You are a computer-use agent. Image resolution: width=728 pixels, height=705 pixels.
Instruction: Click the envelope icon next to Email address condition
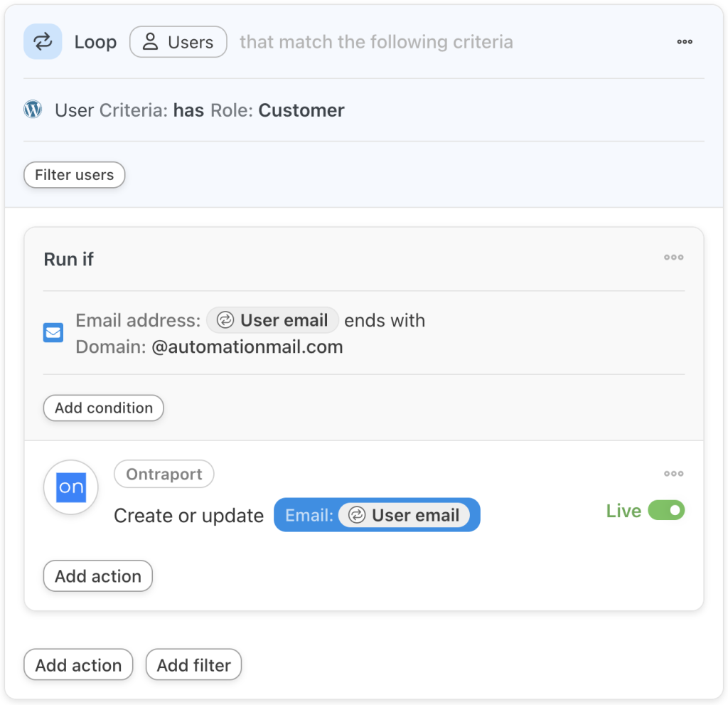point(53,332)
